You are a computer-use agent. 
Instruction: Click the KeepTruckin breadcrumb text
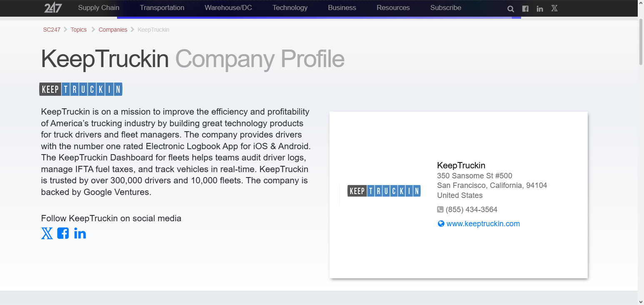click(153, 30)
